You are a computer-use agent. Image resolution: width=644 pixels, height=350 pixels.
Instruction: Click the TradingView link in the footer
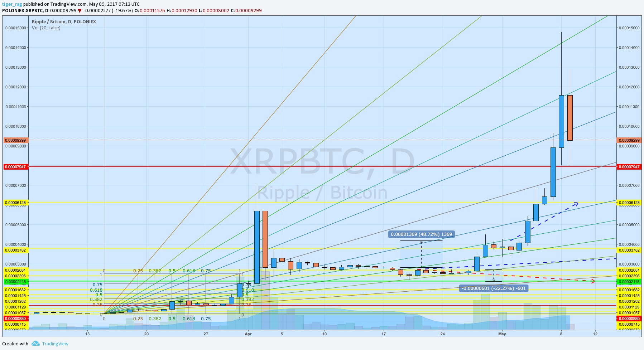pos(55,344)
